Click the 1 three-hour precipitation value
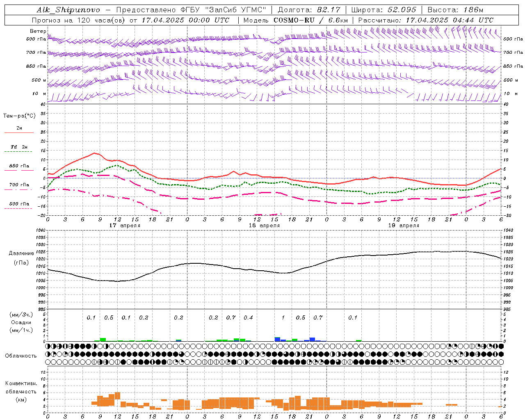The image size is (525, 420). (283, 317)
